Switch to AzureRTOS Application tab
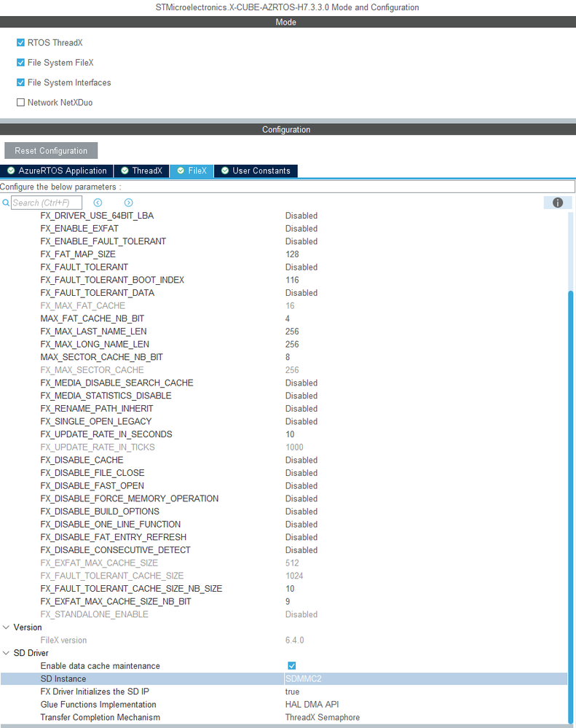The image size is (576, 728). point(57,171)
